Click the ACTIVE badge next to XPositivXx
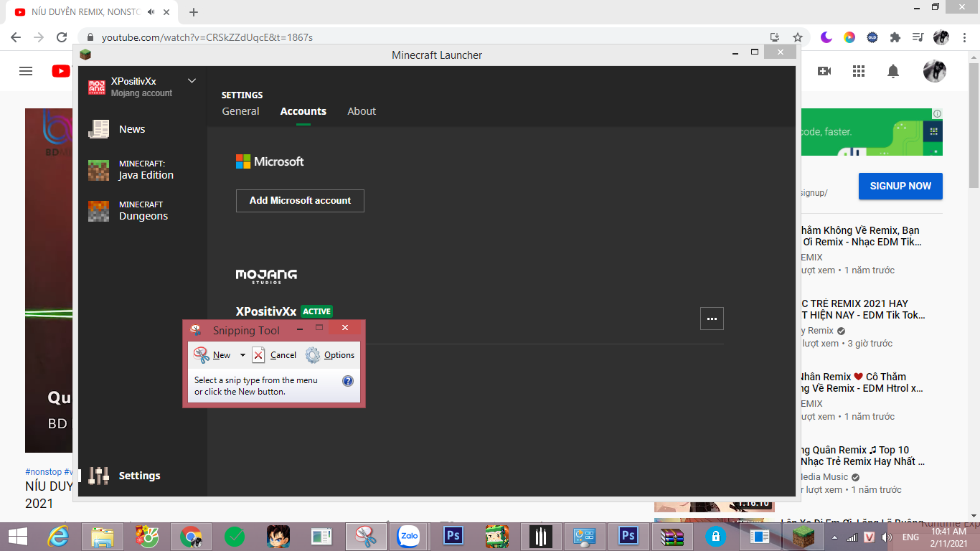 (x=316, y=311)
